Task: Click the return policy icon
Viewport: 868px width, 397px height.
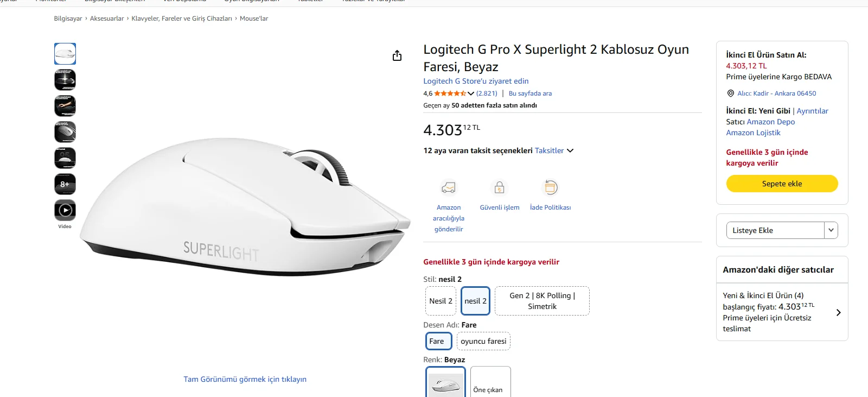Action: [x=551, y=188]
